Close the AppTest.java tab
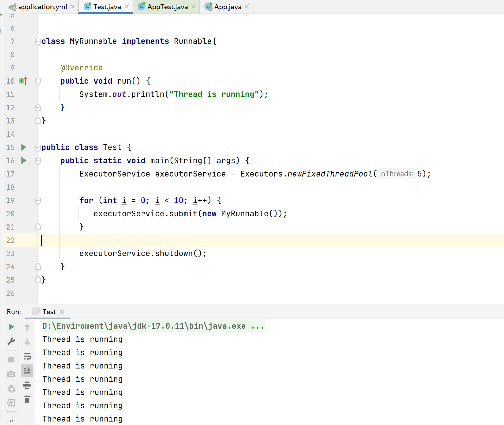The width and height of the screenshot is (504, 425). [x=193, y=7]
